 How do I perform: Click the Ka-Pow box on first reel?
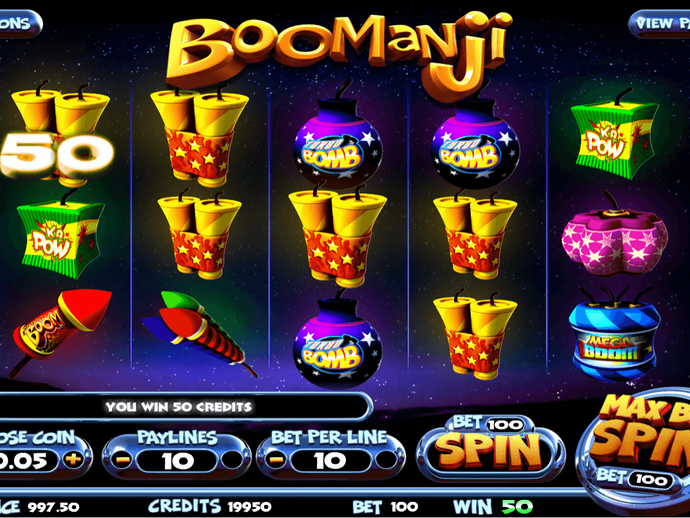coord(61,235)
